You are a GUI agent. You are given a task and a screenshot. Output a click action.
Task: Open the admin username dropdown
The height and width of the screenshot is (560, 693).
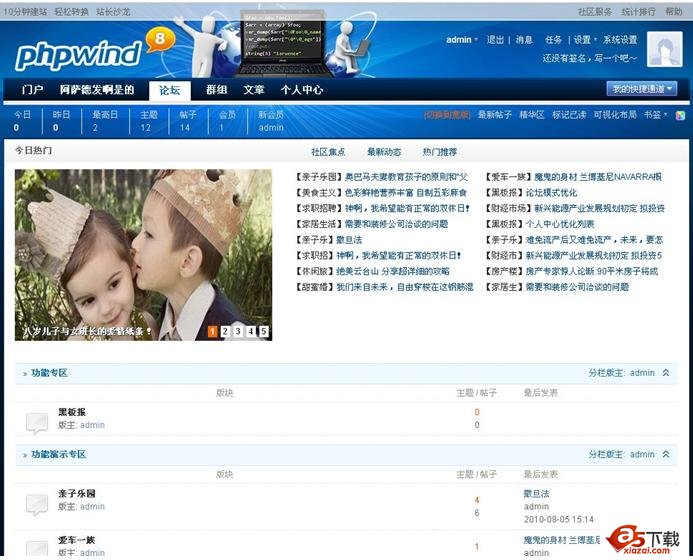click(x=462, y=40)
